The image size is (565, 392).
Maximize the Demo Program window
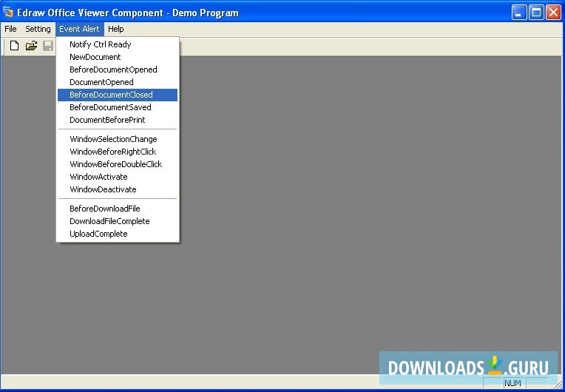(536, 13)
